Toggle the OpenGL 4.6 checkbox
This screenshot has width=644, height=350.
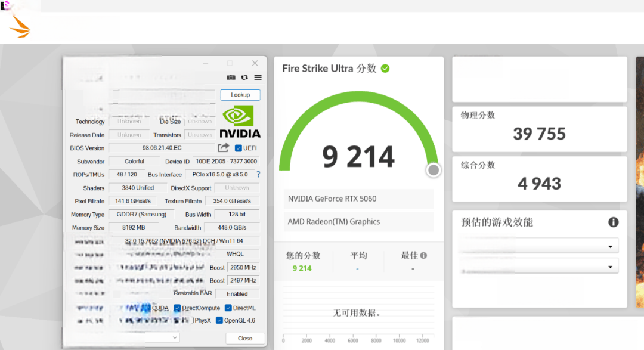pyautogui.click(x=219, y=320)
